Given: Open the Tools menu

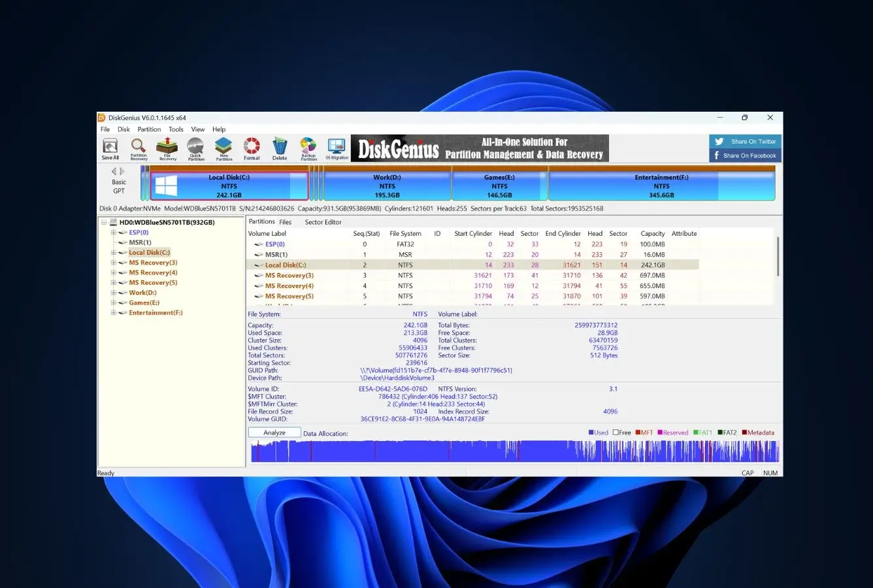Looking at the screenshot, I should [176, 129].
